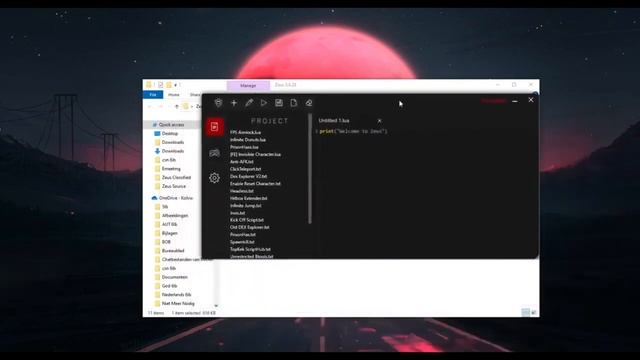Switch Explorer to large icons view
The width and height of the screenshot is (640, 360).
(x=533, y=313)
